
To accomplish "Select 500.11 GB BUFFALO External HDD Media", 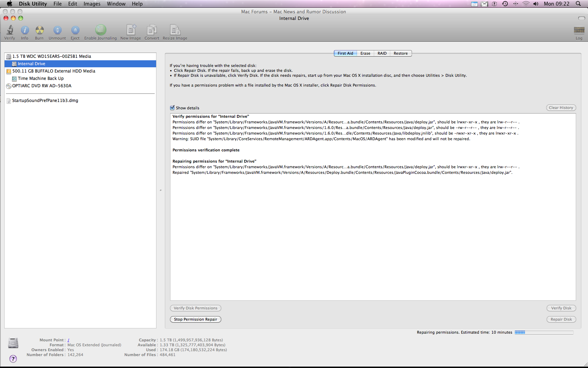I will [80, 71].
